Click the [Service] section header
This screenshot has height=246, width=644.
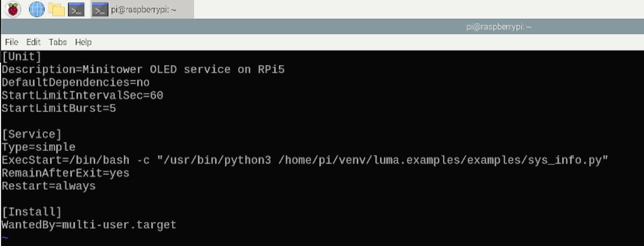pyautogui.click(x=32, y=135)
